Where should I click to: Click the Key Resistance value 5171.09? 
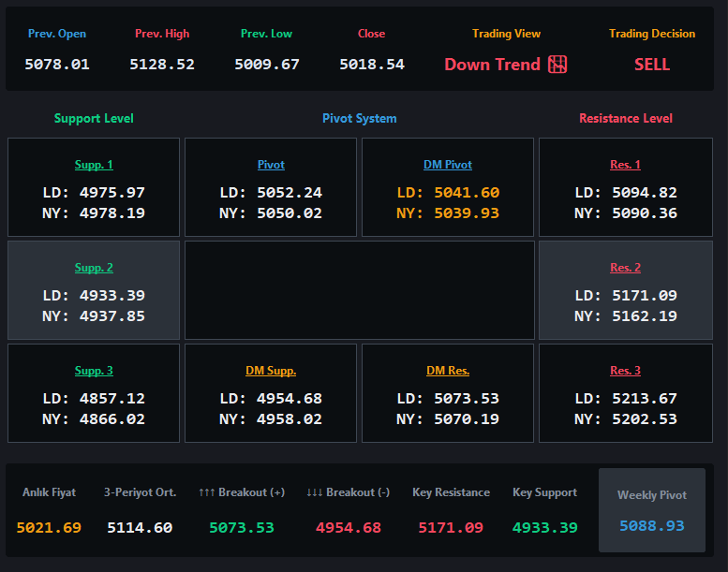pos(451,528)
